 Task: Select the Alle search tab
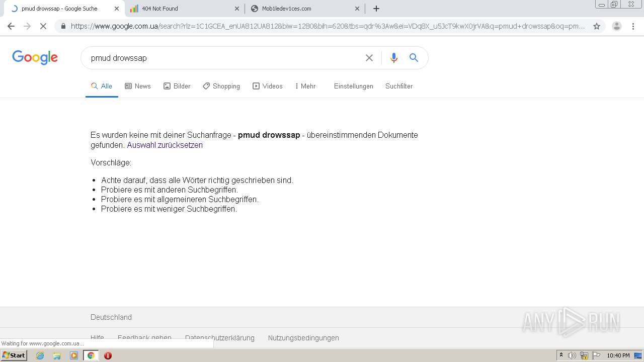102,86
